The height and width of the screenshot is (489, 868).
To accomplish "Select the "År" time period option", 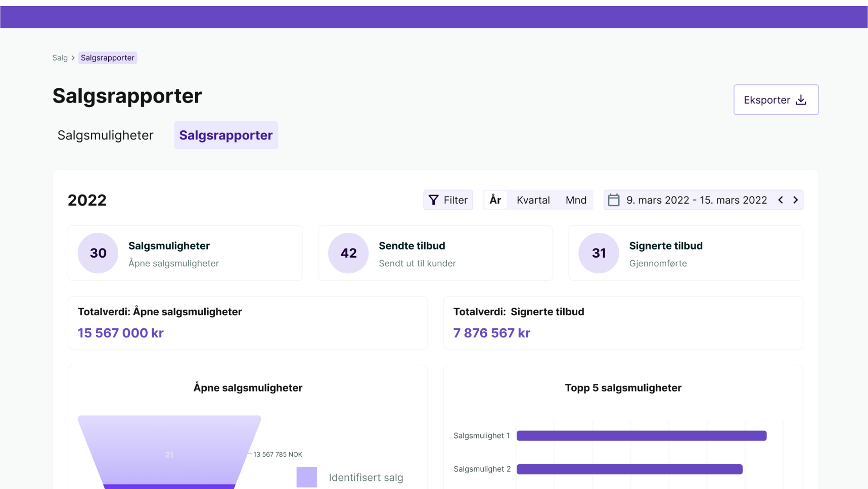I will pyautogui.click(x=495, y=200).
